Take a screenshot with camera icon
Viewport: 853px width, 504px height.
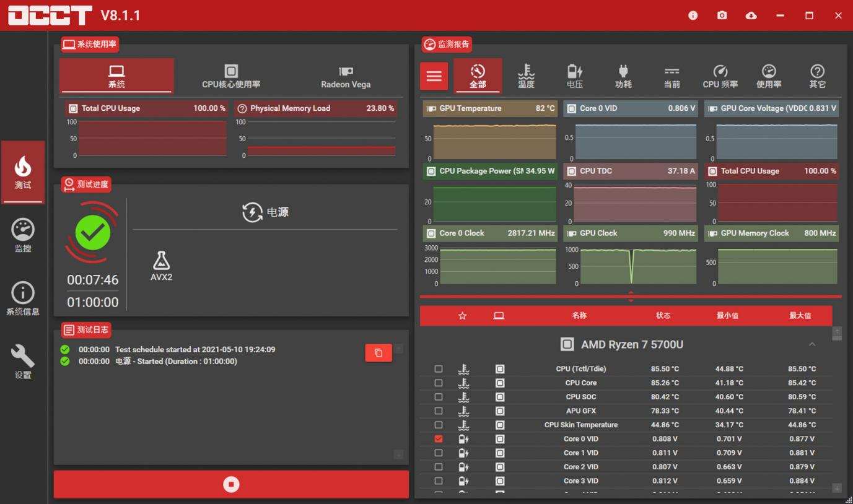click(x=722, y=15)
